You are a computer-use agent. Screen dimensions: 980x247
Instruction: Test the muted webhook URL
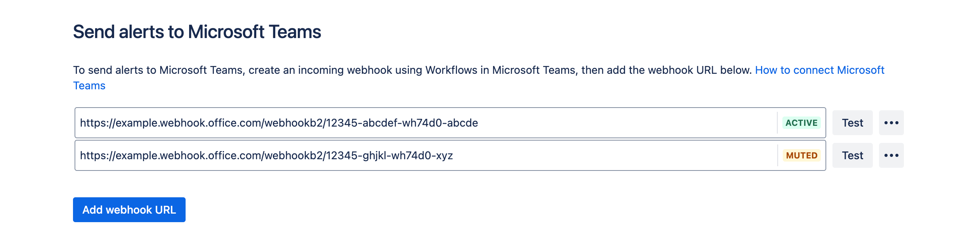tap(852, 155)
